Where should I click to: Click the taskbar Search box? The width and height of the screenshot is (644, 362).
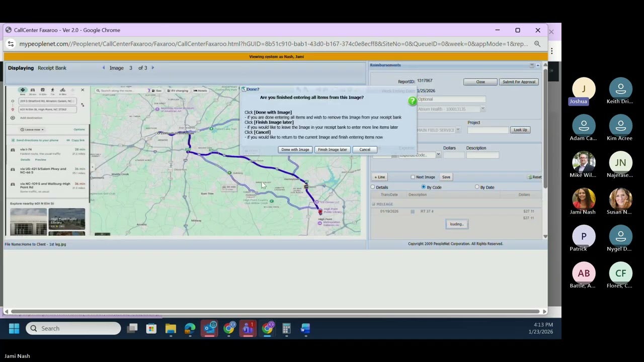tap(73, 328)
